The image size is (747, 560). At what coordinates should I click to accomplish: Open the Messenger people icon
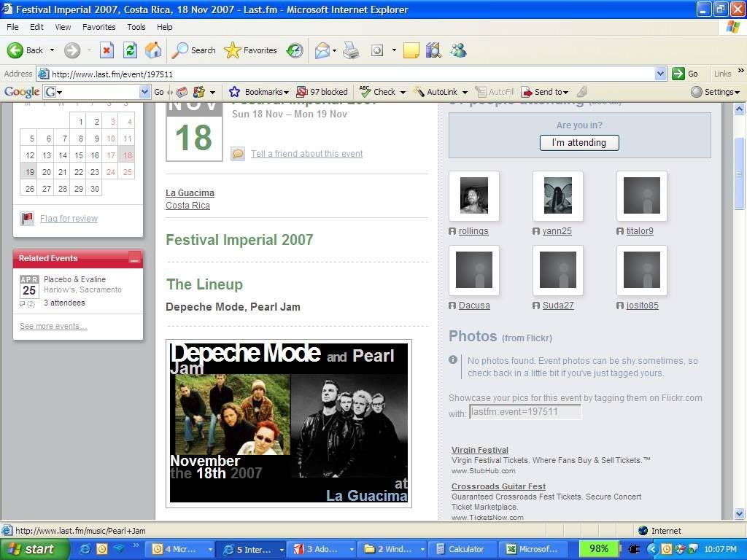(x=458, y=50)
